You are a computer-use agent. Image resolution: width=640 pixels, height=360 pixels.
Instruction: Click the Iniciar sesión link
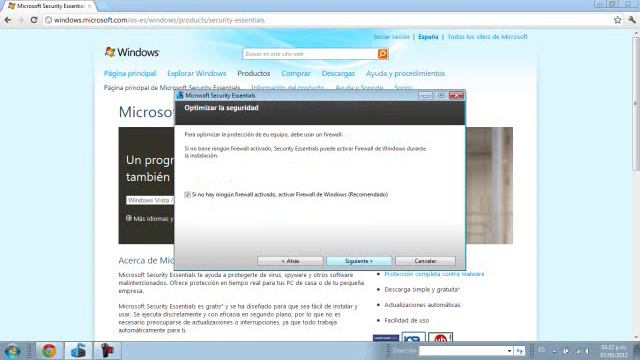point(392,37)
